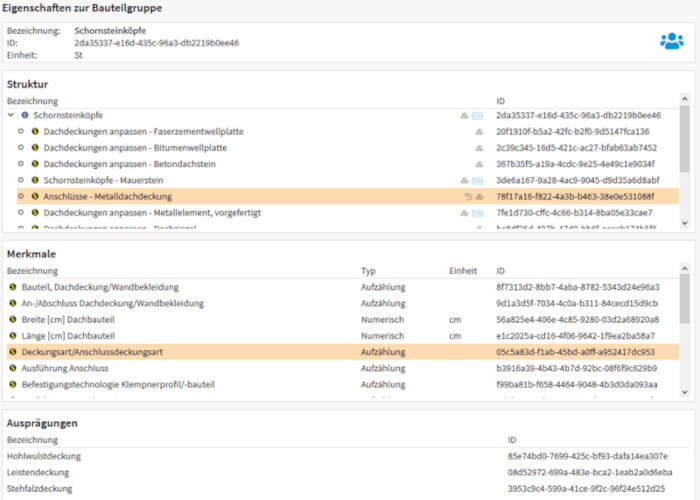Image resolution: width=700 pixels, height=500 pixels.
Task: Select Länge [cm] Dachbauteil row
Action: 343,336
